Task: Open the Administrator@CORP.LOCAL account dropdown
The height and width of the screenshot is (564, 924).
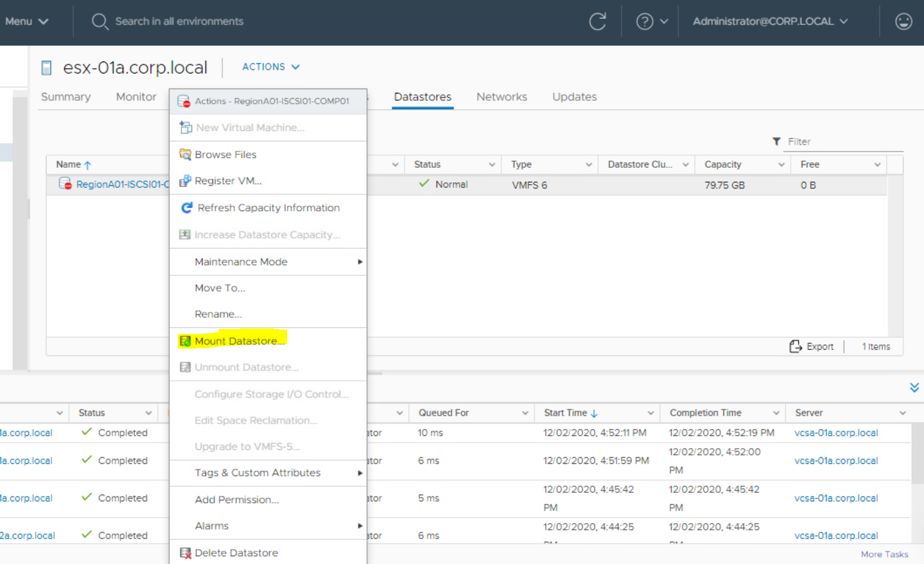Action: click(770, 21)
